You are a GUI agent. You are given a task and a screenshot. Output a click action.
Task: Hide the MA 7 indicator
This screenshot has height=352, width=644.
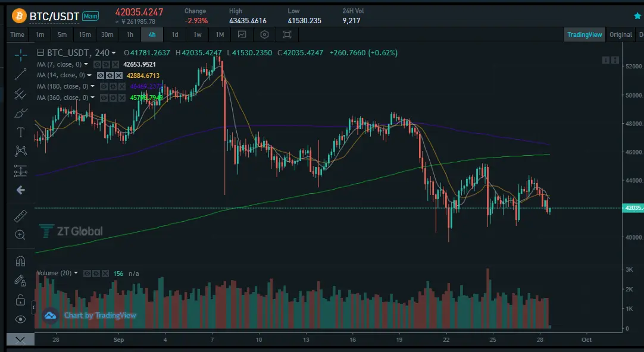(97, 64)
